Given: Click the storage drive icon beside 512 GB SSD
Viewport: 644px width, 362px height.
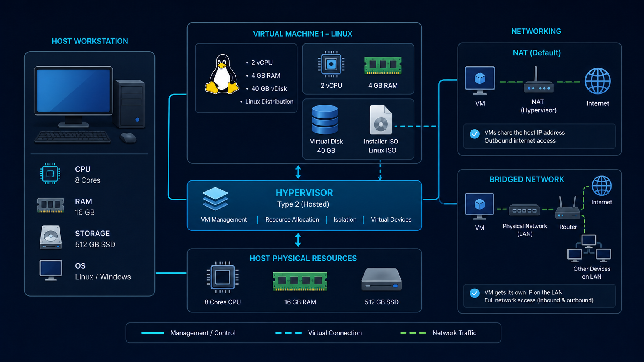Looking at the screenshot, I should coord(50,237).
